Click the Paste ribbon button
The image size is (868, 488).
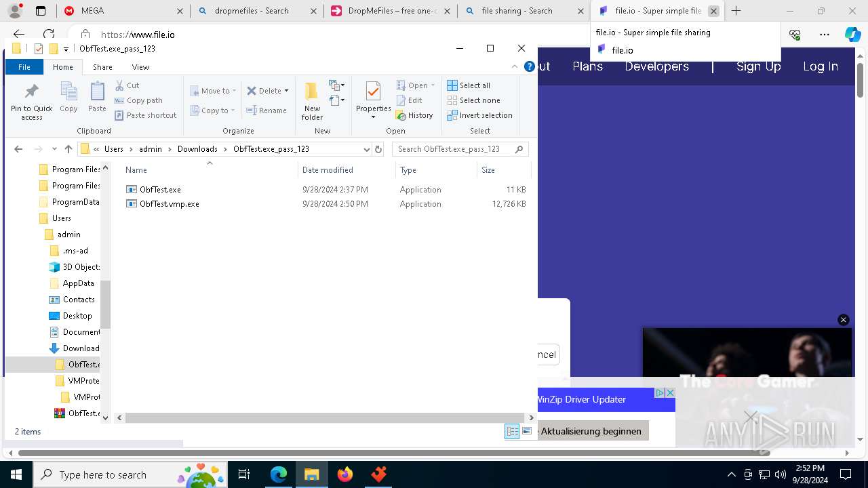click(97, 98)
